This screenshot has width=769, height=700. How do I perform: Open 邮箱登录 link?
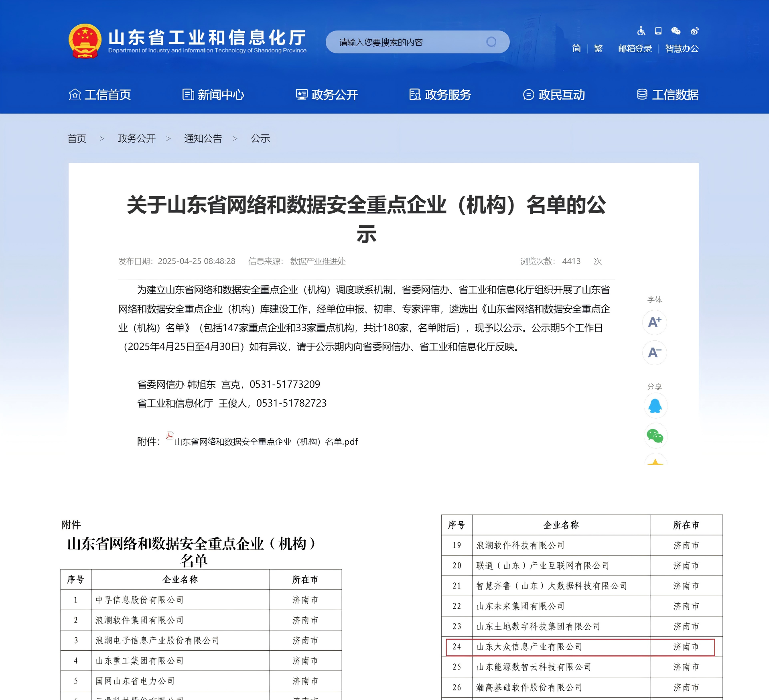click(635, 49)
